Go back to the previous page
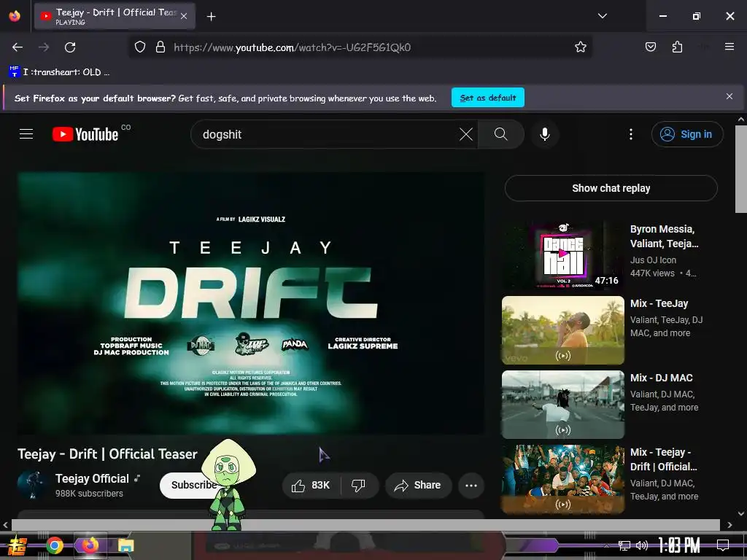 point(18,47)
